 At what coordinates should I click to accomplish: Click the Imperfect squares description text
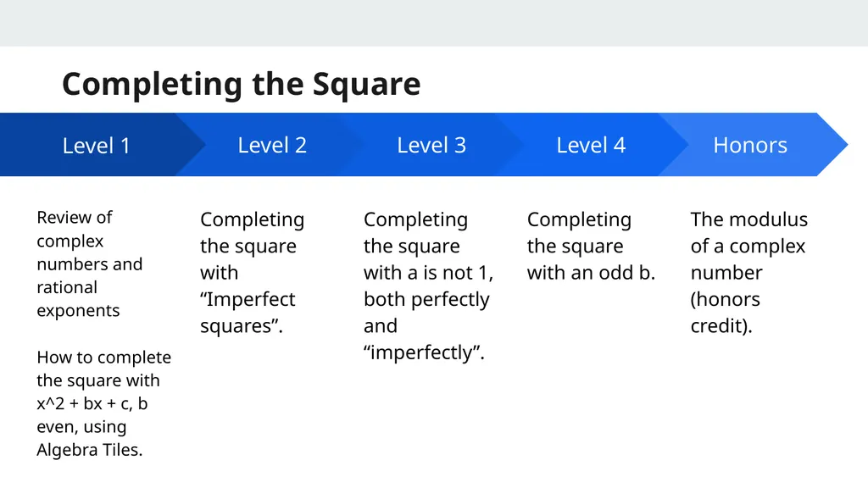coord(253,272)
